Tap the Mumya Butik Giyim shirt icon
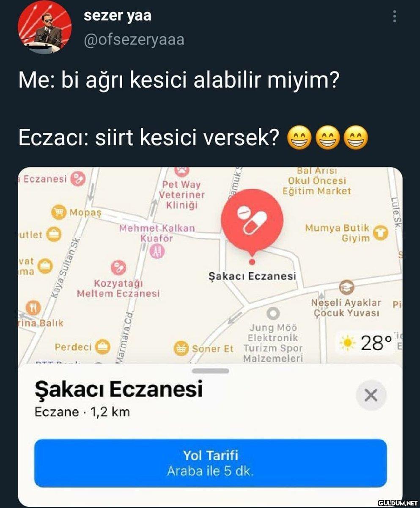The height and width of the screenshot is (508, 420). pos(381,232)
